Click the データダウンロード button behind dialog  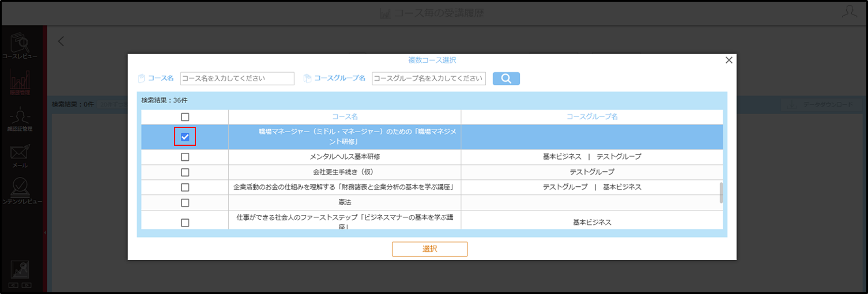[x=821, y=105]
